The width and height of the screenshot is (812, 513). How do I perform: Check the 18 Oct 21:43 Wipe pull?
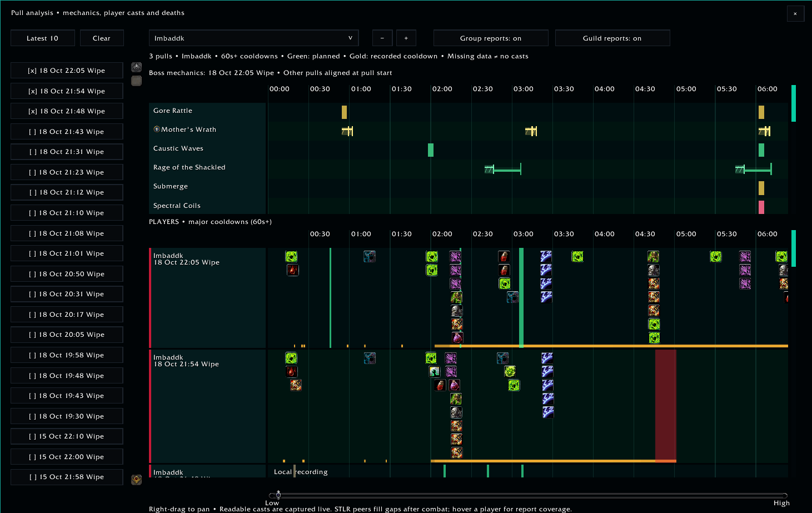click(x=67, y=132)
